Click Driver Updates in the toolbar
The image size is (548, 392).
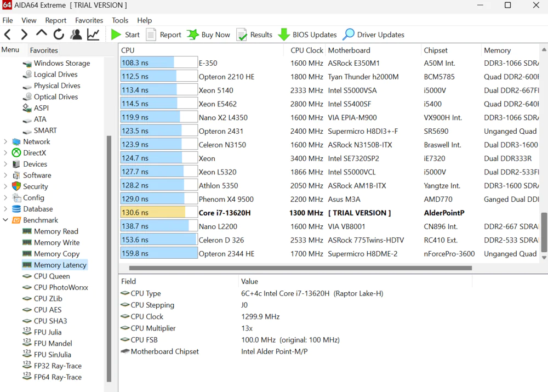click(x=374, y=35)
